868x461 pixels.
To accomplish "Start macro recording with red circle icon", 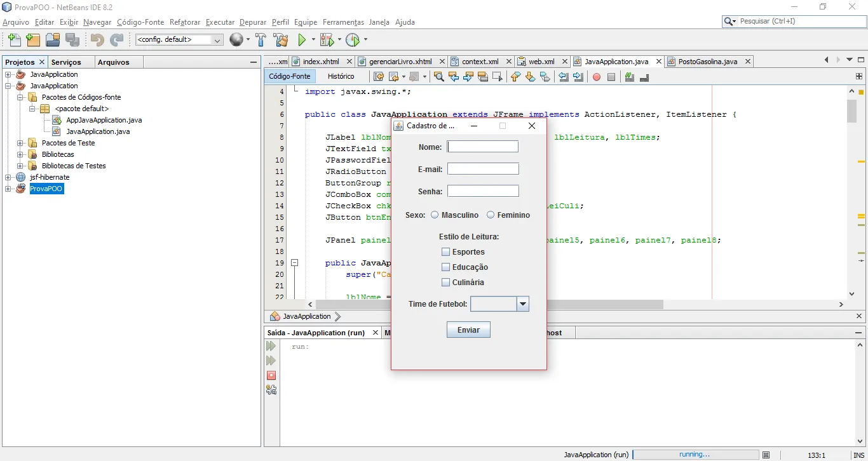I will (596, 77).
